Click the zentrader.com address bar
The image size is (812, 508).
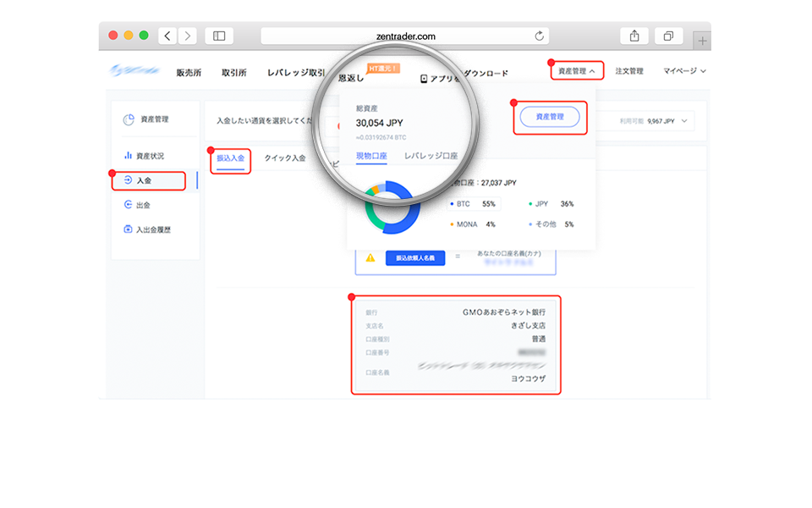404,36
